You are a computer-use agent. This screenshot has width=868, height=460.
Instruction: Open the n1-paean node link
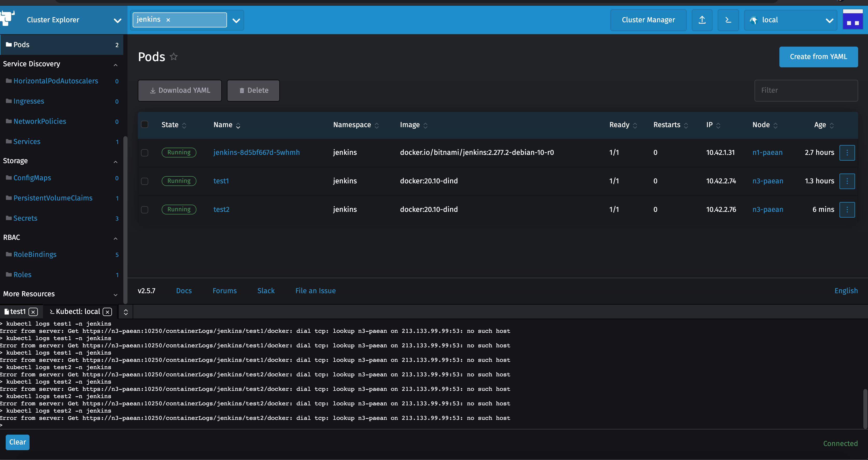[x=767, y=153]
